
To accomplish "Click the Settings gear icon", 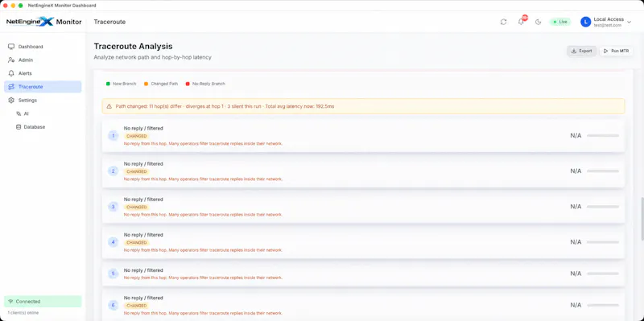I will point(11,100).
